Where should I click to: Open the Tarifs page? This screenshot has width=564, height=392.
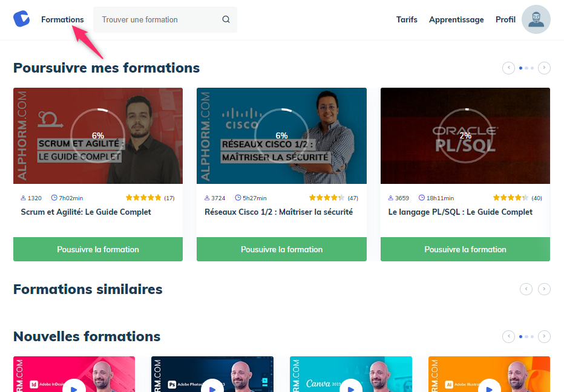click(407, 19)
